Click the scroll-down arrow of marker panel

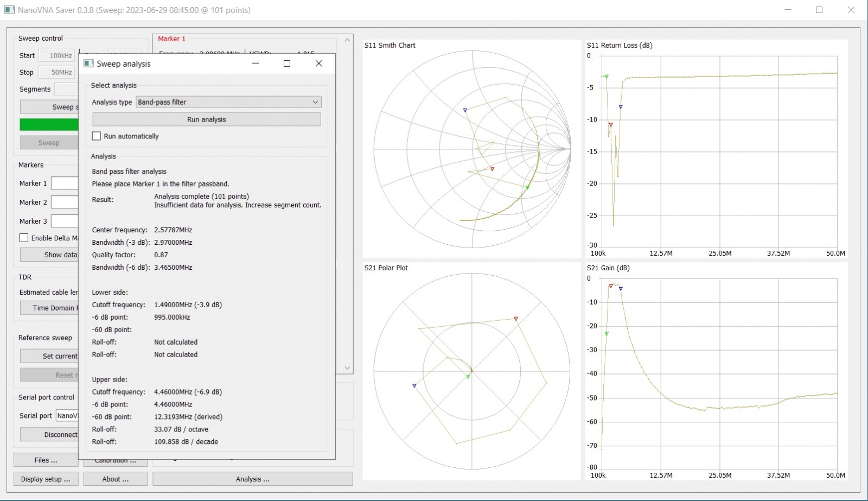pyautogui.click(x=348, y=368)
